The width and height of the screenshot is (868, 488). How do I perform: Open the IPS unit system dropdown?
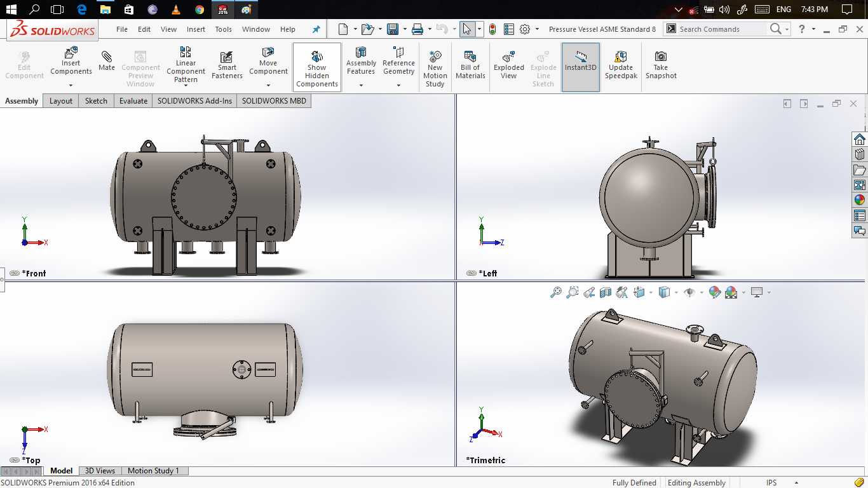click(797, 483)
